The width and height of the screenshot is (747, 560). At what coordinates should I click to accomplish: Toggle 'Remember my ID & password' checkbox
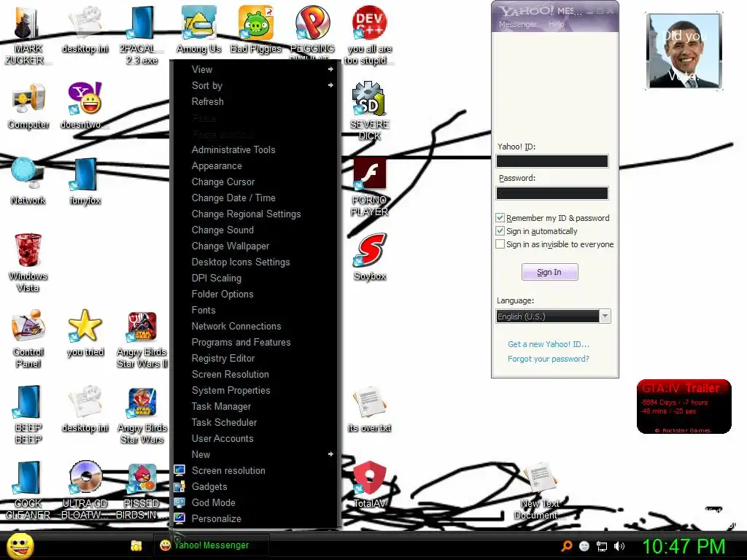click(x=500, y=217)
